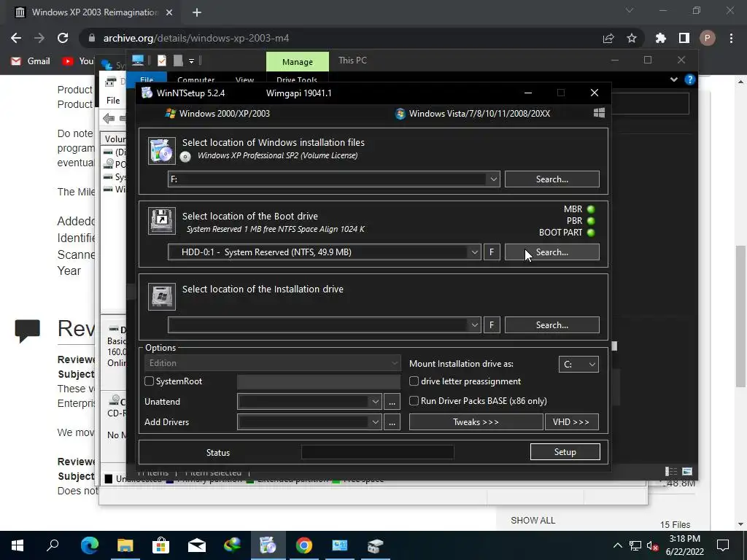Enable drive letter preassignment checkbox
The height and width of the screenshot is (560, 747).
(x=414, y=381)
